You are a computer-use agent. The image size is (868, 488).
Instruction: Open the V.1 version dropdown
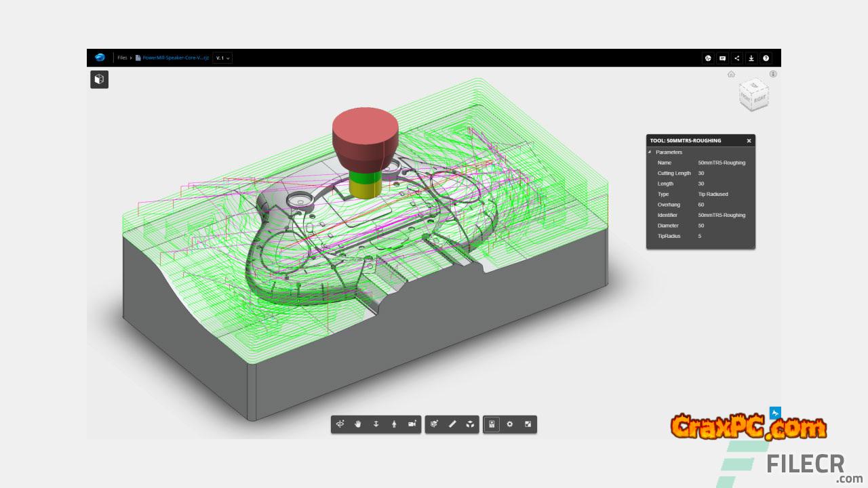[x=222, y=58]
